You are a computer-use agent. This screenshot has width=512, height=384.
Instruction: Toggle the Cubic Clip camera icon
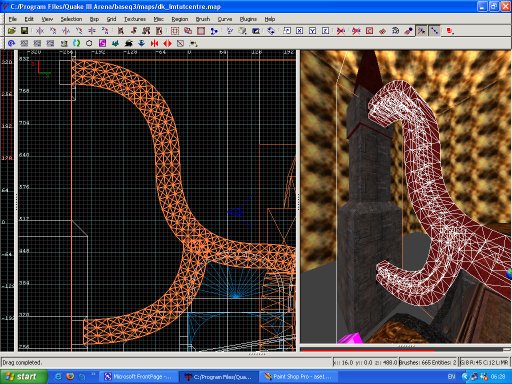[256, 31]
